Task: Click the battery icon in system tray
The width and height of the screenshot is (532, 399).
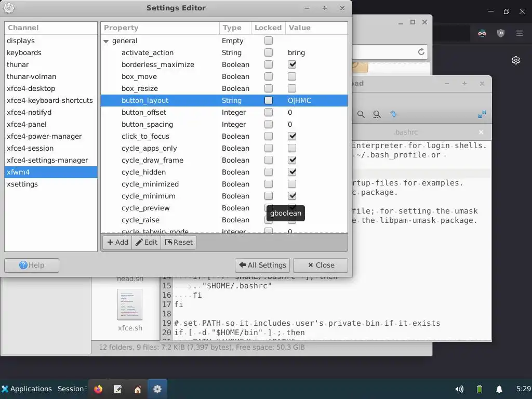Action: click(480, 389)
